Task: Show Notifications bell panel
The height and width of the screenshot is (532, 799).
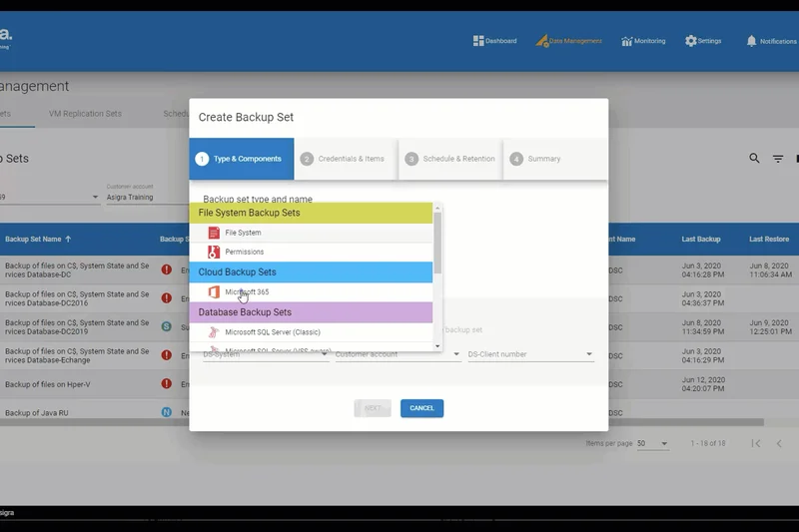Action: pyautogui.click(x=770, y=41)
